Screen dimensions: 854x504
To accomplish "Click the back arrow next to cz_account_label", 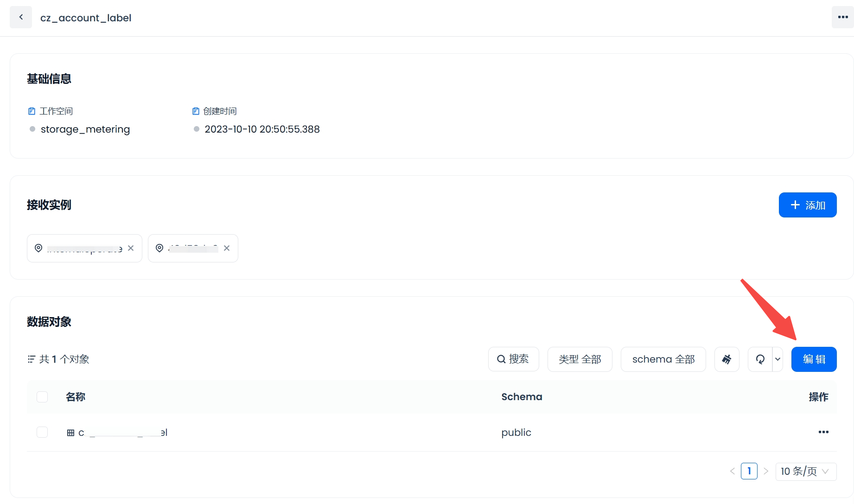I will coord(21,17).
